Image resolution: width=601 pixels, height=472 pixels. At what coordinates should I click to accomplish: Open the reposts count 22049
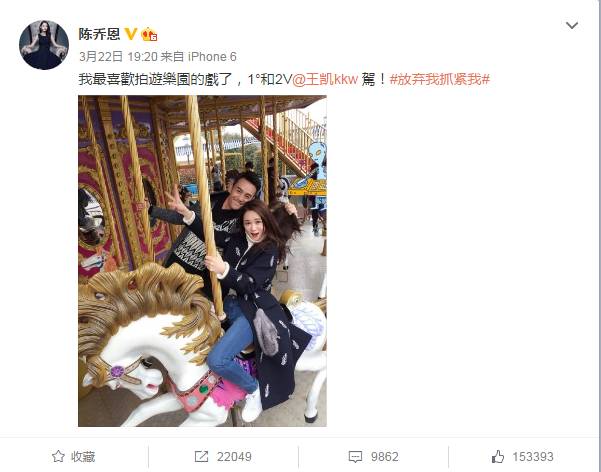coord(234,457)
